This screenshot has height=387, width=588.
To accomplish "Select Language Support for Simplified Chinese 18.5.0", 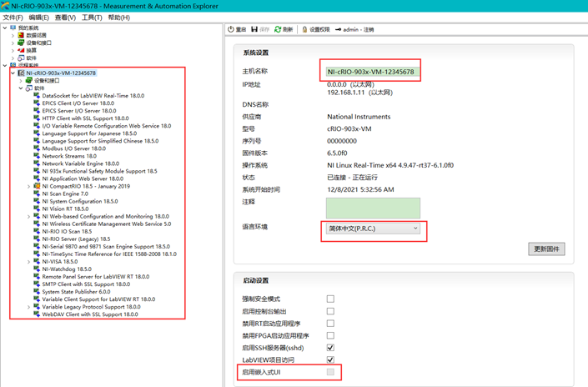I will pyautogui.click(x=100, y=141).
